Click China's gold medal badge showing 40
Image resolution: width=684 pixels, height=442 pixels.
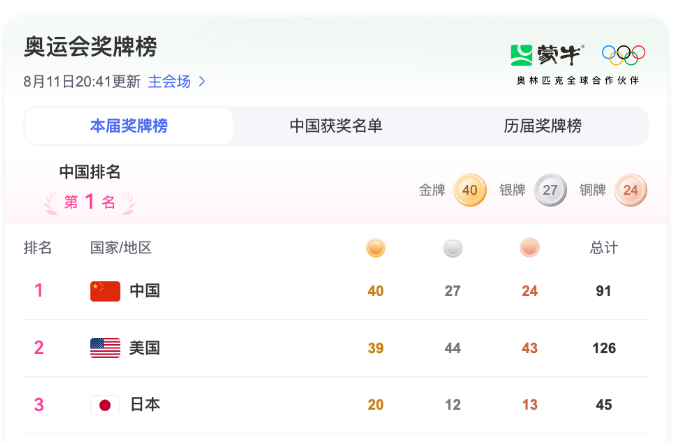[x=470, y=190]
